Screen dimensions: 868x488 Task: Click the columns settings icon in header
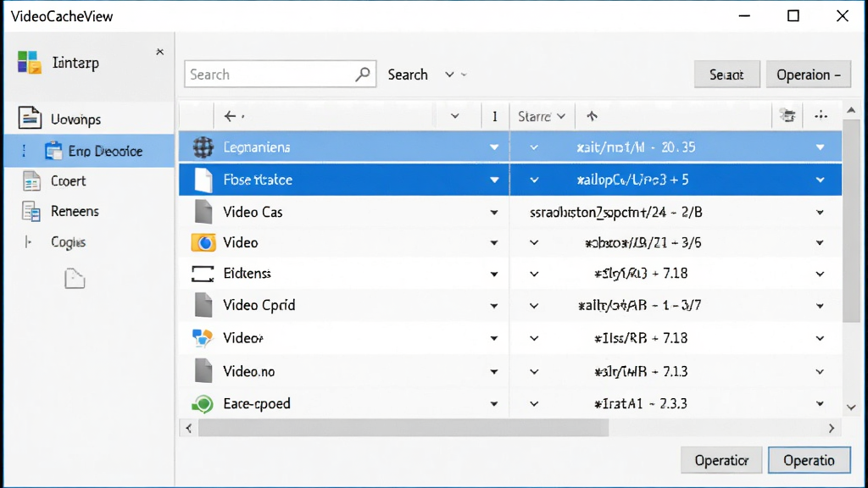(787, 115)
